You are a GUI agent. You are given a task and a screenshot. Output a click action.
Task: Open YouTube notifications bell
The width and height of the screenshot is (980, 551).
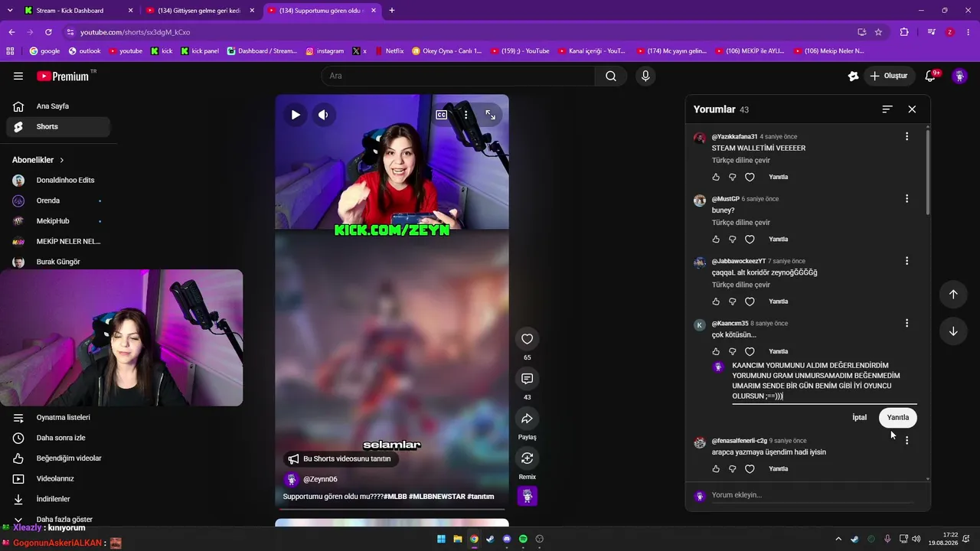point(931,76)
